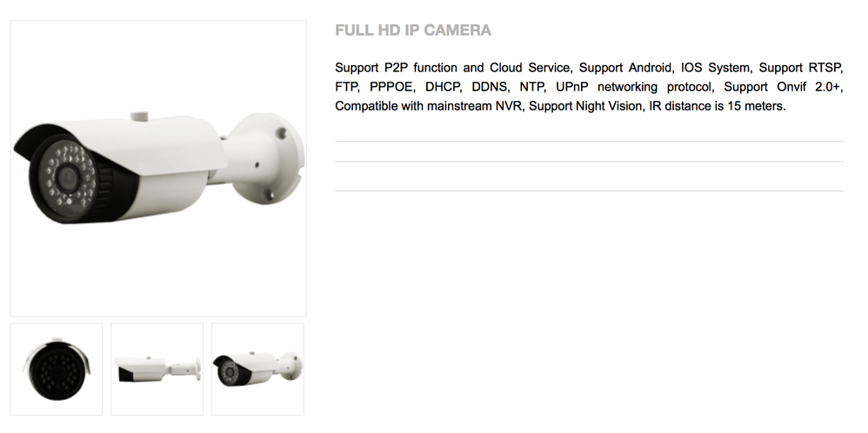Click the top knob on the camera housing
Image resolution: width=868 pixels, height=433 pixels.
(139, 116)
